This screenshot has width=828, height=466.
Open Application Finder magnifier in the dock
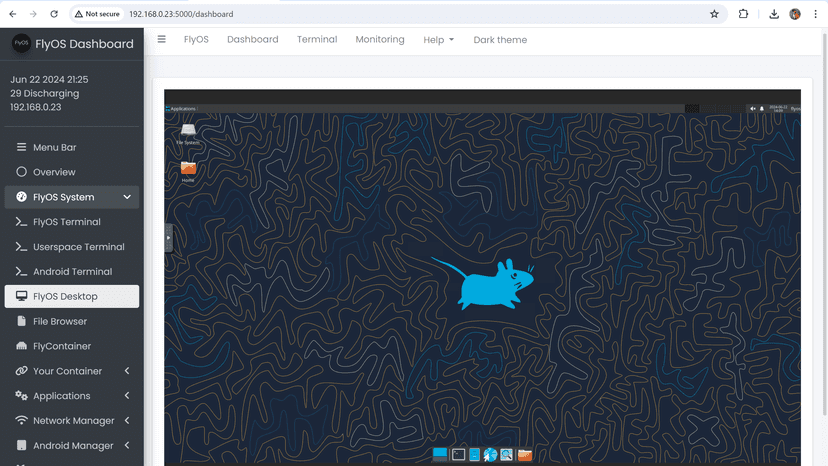506,454
